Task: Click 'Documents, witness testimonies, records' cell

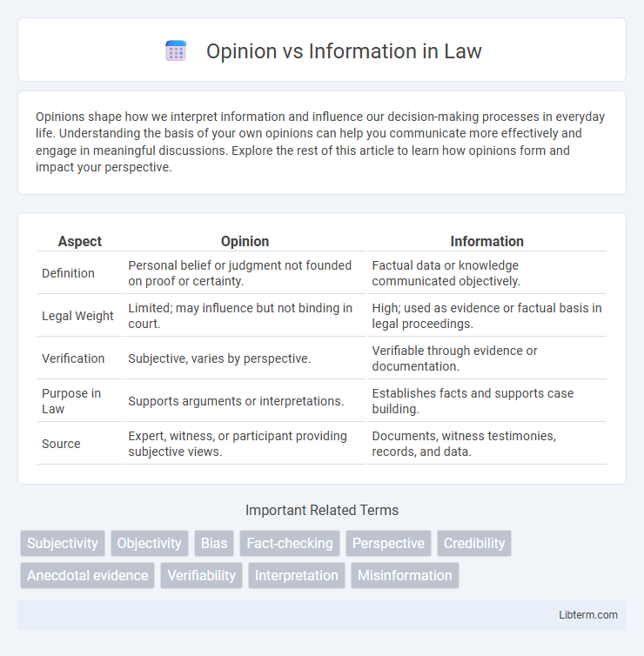Action: tap(486, 444)
